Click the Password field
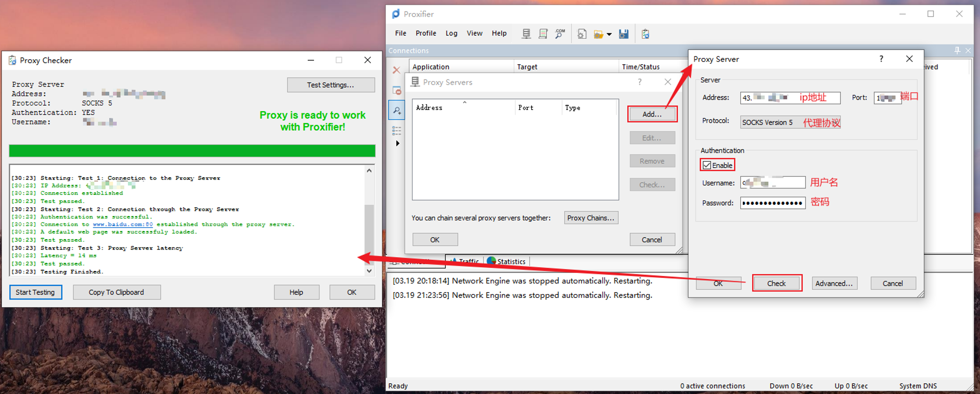 [772, 202]
